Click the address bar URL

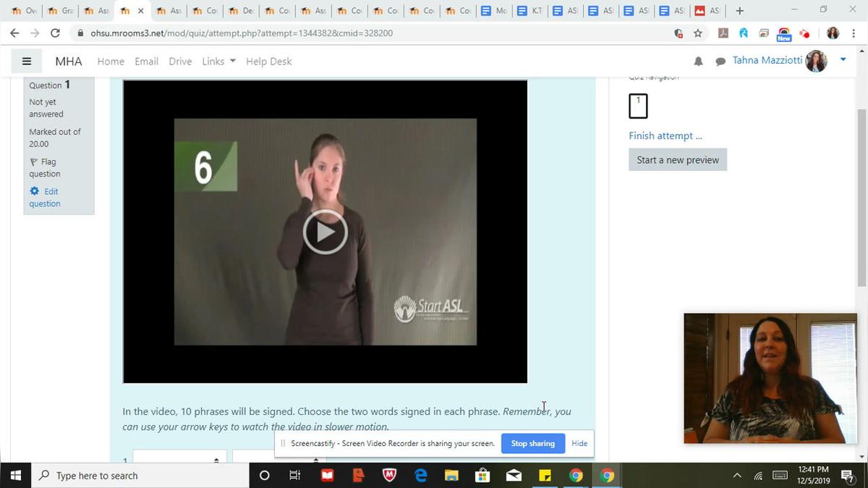click(x=242, y=33)
